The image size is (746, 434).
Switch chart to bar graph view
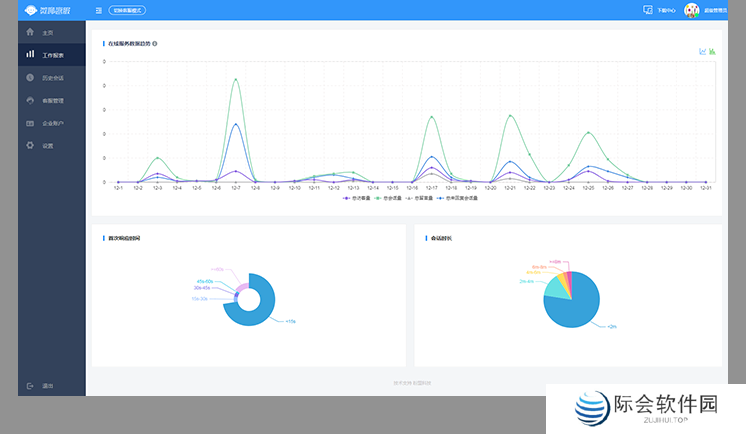click(712, 51)
